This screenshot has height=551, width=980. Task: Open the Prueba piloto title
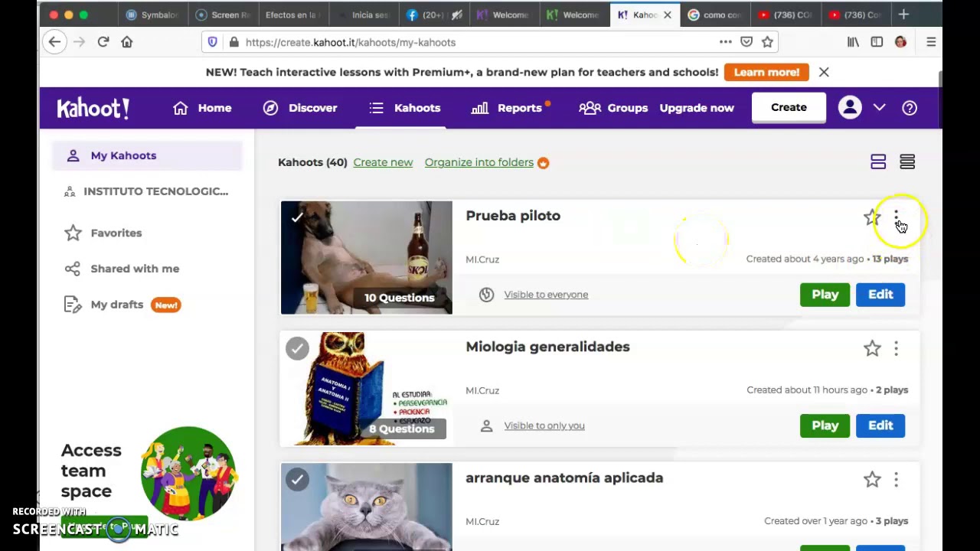pyautogui.click(x=513, y=216)
